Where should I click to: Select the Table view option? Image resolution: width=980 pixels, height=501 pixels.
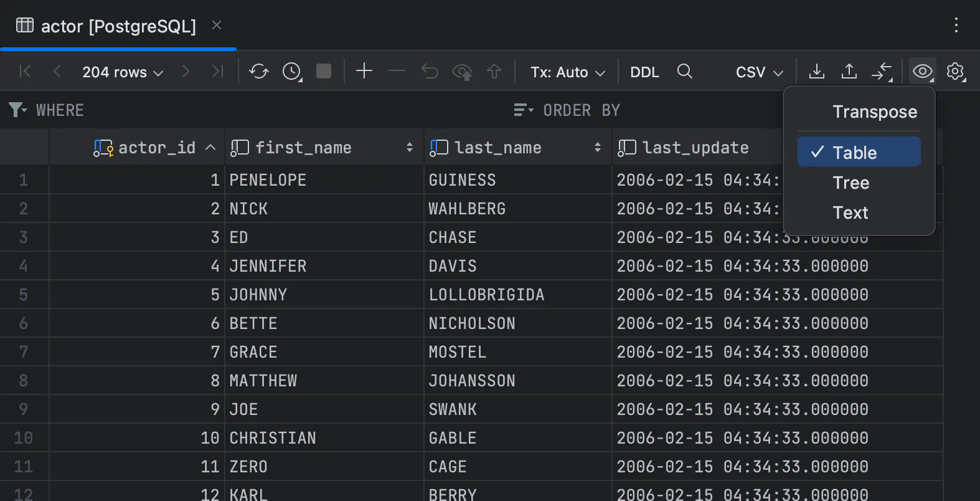pos(859,152)
